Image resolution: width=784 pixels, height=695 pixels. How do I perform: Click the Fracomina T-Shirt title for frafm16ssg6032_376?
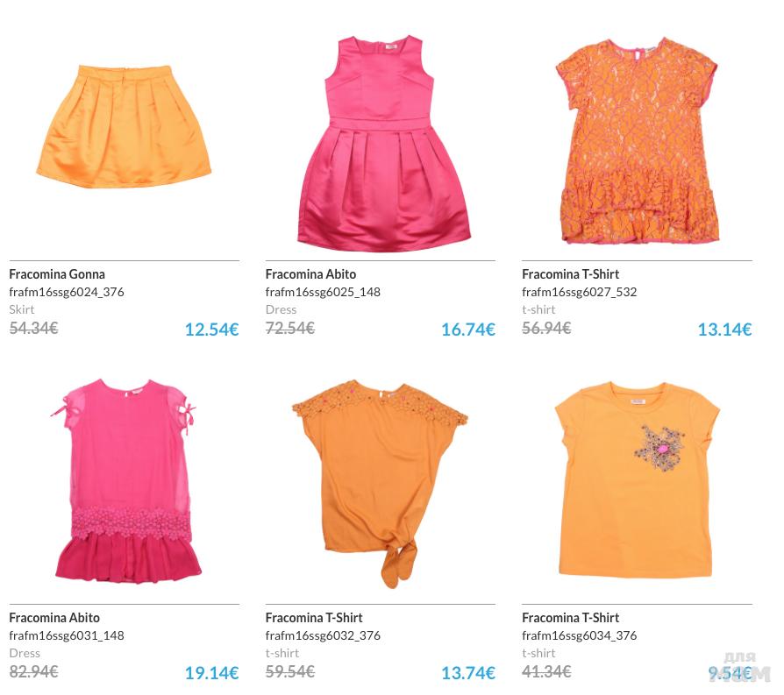[314, 618]
